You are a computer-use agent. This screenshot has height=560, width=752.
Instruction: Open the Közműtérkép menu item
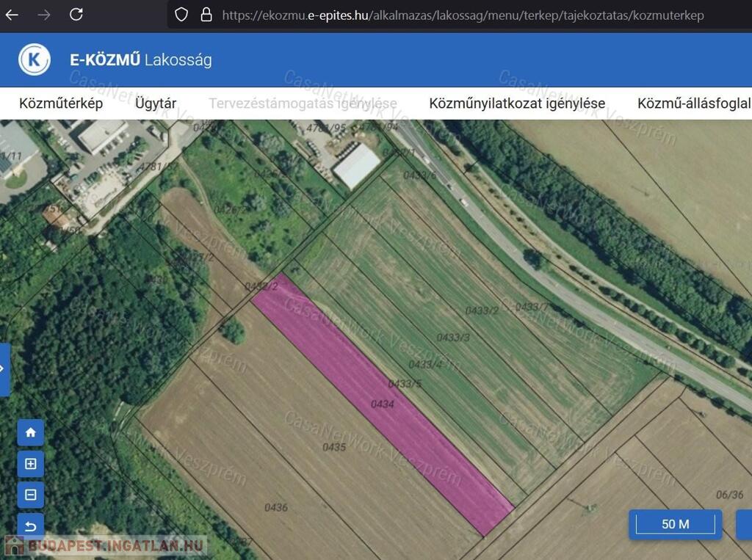point(61,103)
